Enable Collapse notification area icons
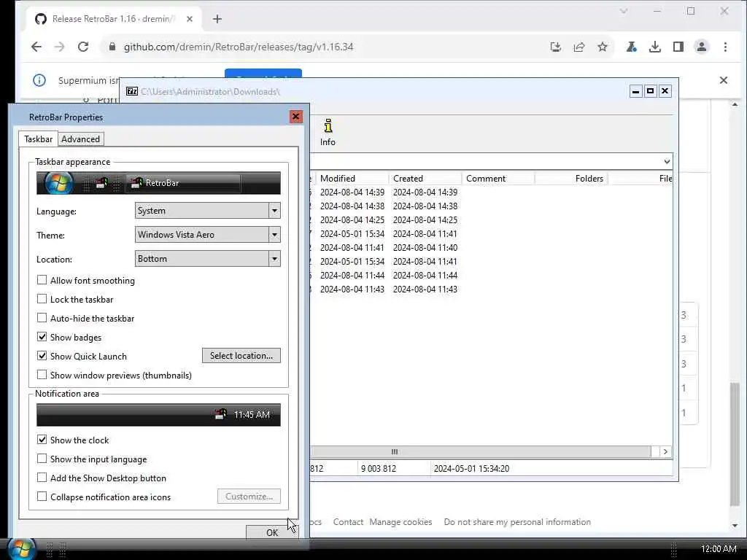747x560 pixels. coord(42,497)
